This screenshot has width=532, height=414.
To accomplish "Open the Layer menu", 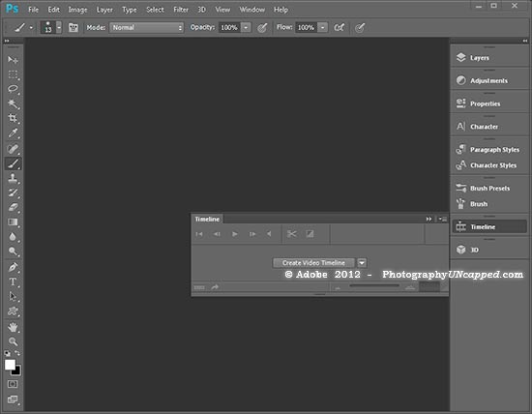I will point(104,10).
